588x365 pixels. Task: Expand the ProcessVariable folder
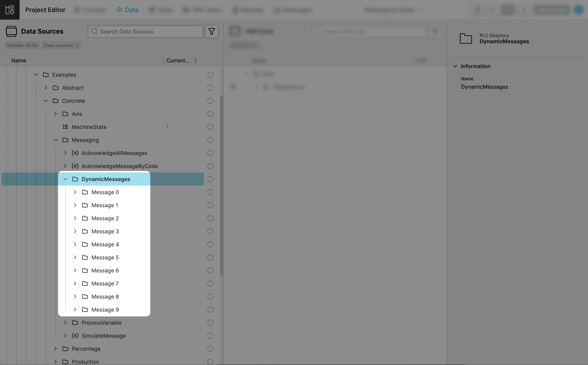click(x=65, y=323)
